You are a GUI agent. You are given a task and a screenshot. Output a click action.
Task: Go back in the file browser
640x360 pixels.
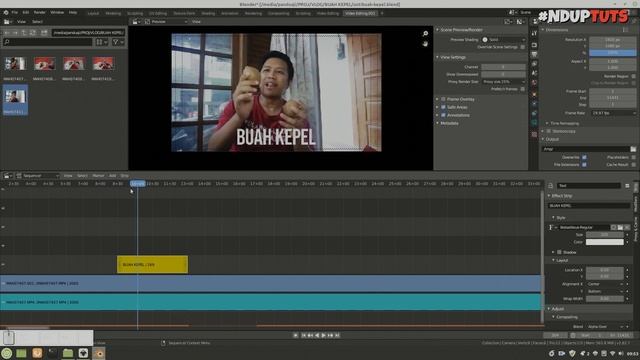pyautogui.click(x=7, y=33)
